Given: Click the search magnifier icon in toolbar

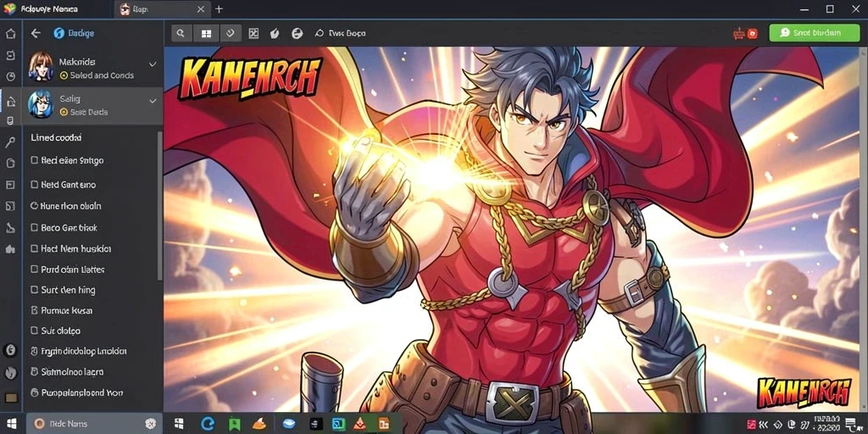Looking at the screenshot, I should 181,33.
